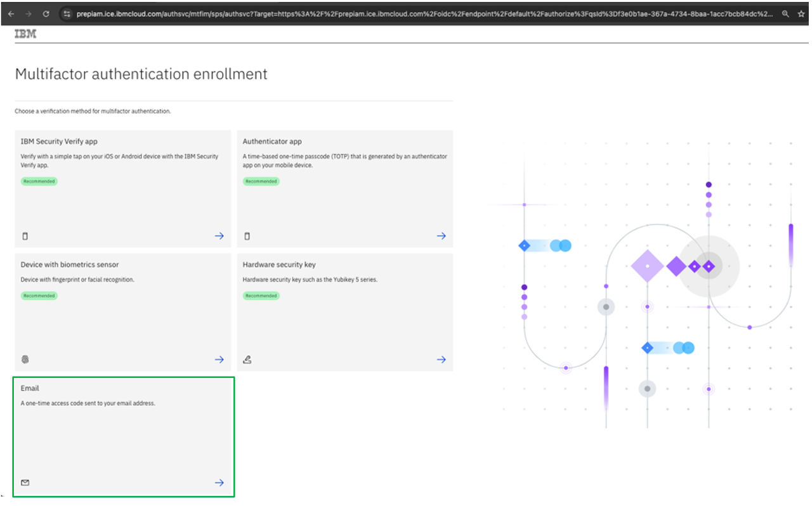This screenshot has width=812, height=506.
Task: Click 'A one-time access code sent' description
Action: point(88,403)
